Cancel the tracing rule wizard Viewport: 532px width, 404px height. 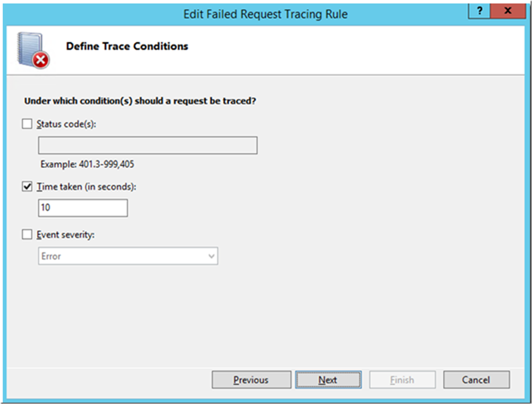[x=476, y=380]
